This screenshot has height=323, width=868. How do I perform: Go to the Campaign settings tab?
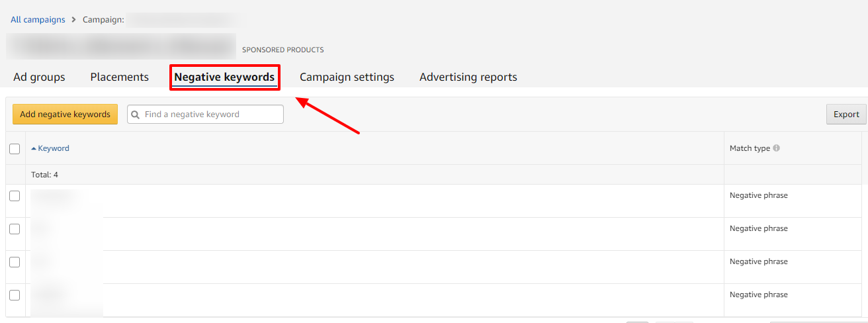click(347, 77)
